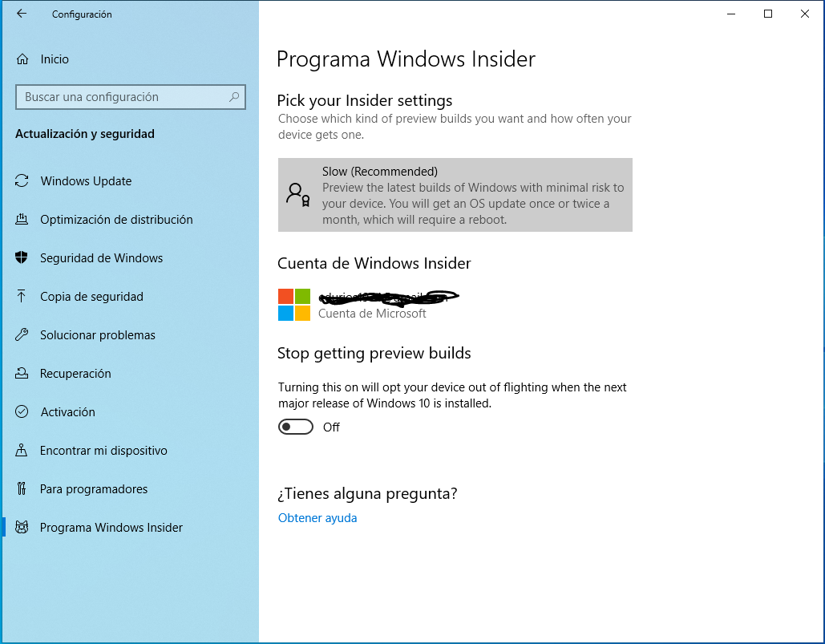Click the Microsoft logo beside the account
This screenshot has height=644, width=825.
pyautogui.click(x=294, y=305)
